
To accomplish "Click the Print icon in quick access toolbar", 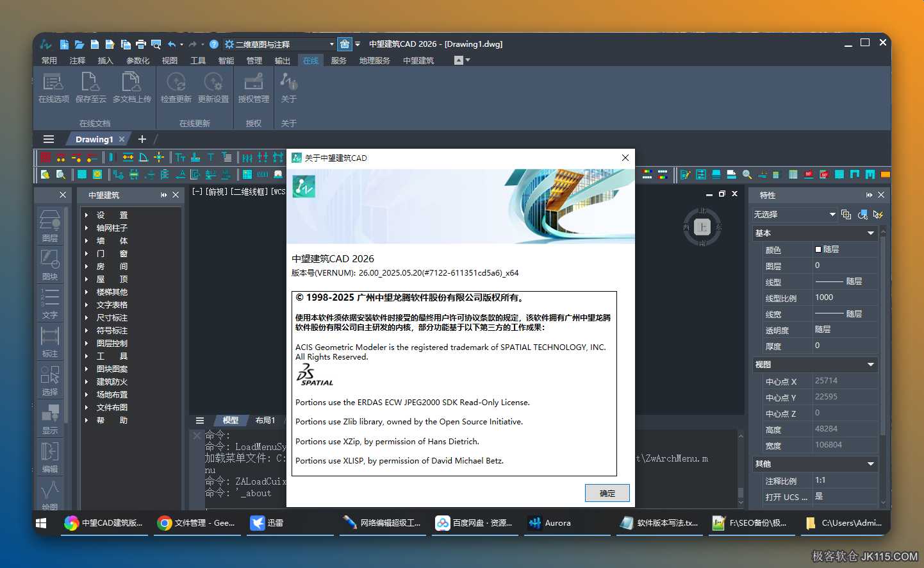I will [x=141, y=44].
